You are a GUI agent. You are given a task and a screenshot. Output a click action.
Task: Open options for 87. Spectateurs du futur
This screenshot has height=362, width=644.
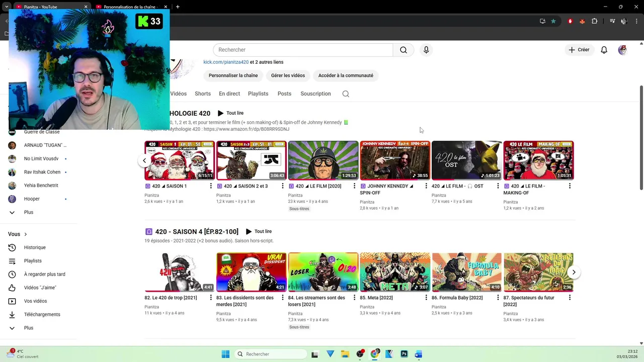click(x=570, y=298)
